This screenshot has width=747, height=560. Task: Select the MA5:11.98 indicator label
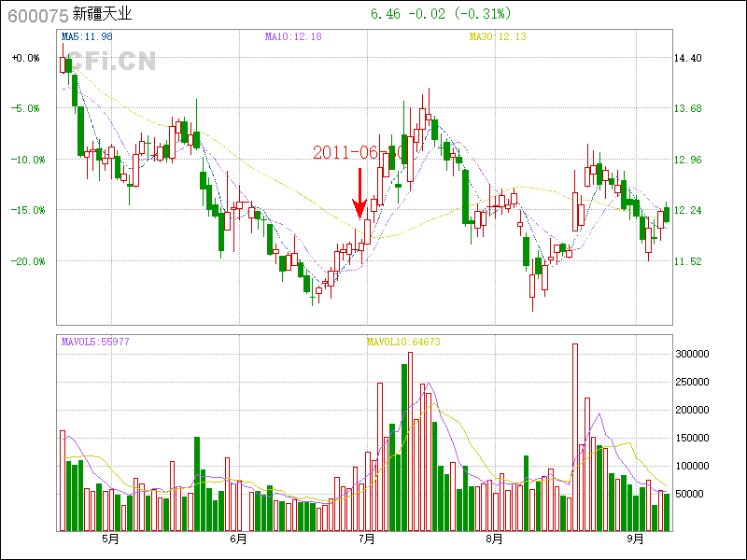pos(87,36)
